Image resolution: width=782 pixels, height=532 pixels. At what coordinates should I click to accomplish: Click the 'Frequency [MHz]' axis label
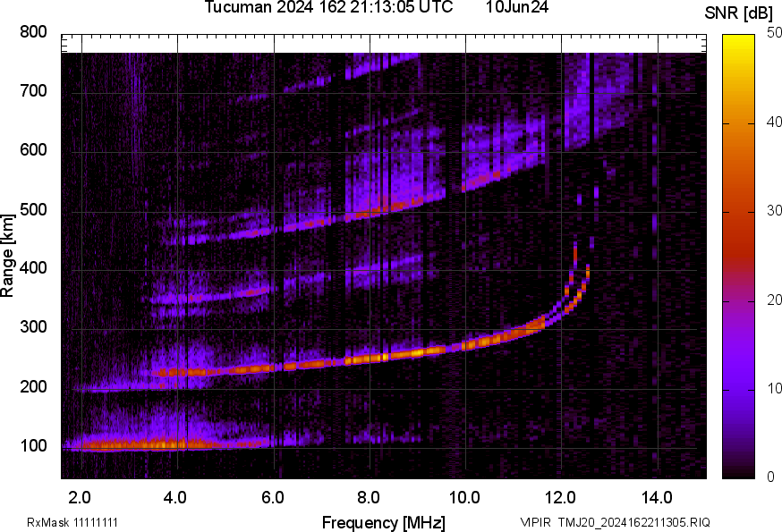(384, 523)
